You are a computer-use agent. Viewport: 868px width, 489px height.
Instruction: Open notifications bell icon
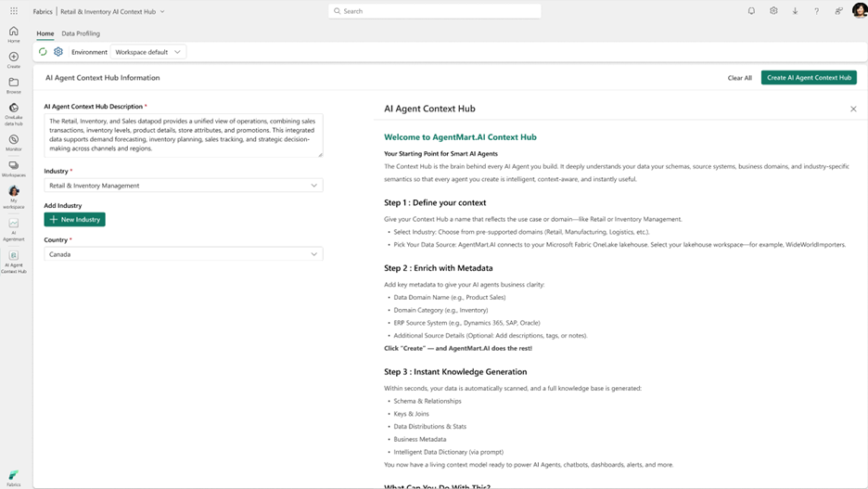pyautogui.click(x=751, y=11)
